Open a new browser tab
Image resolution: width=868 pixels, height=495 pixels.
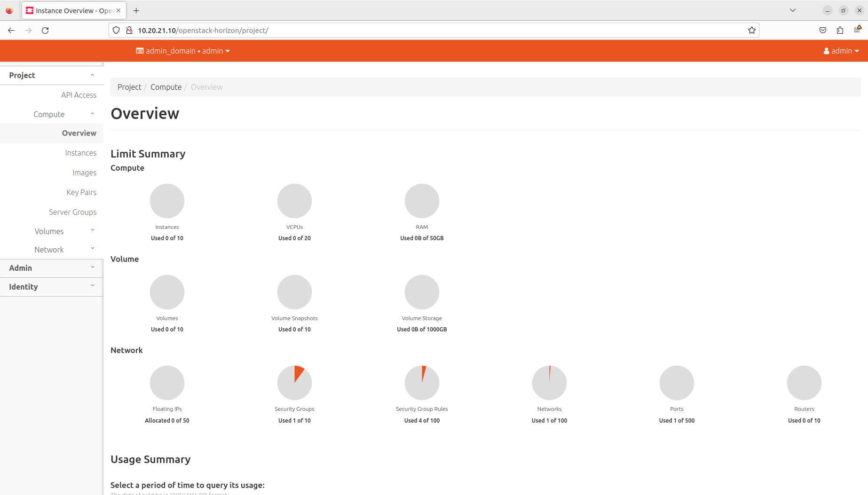(136, 10)
